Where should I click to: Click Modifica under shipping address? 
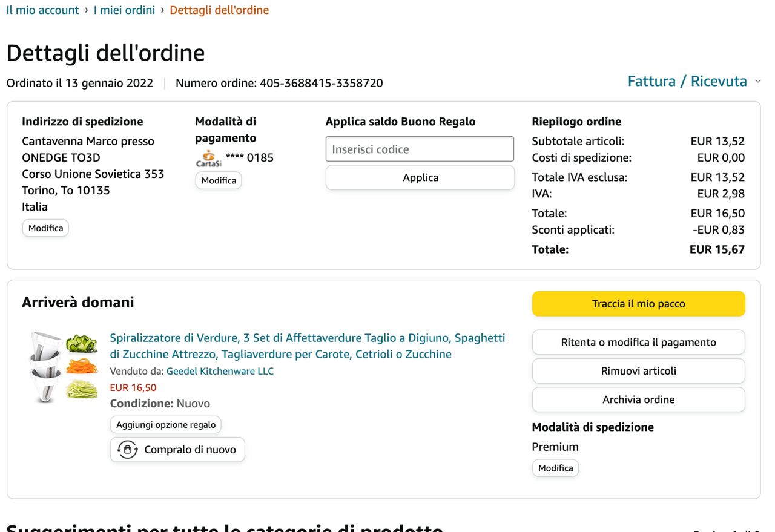[45, 228]
